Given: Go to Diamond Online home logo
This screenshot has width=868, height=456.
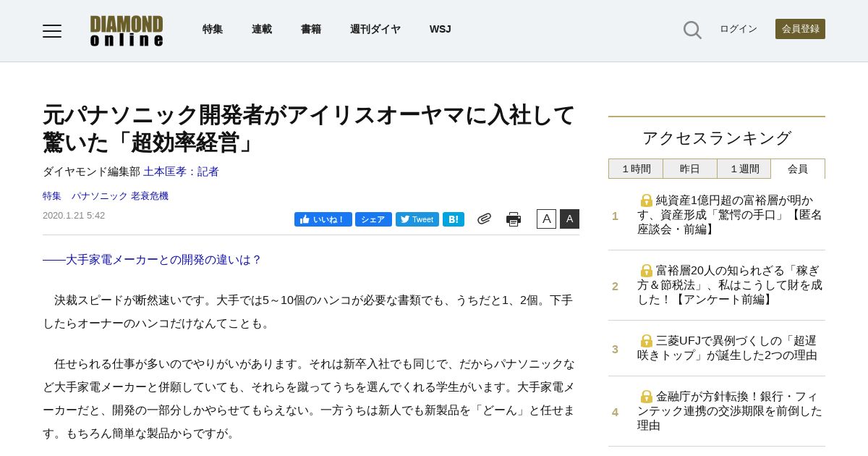Looking at the screenshot, I should pos(127,30).
